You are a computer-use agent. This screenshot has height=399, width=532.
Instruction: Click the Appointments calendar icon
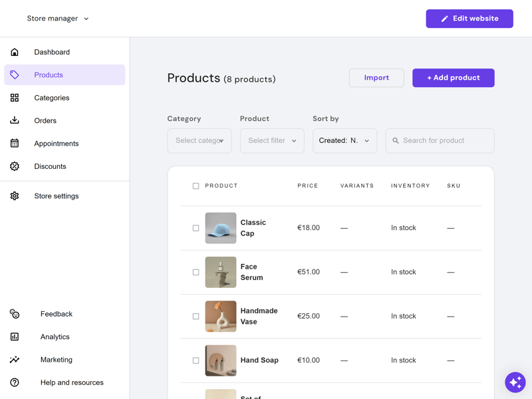pos(14,143)
